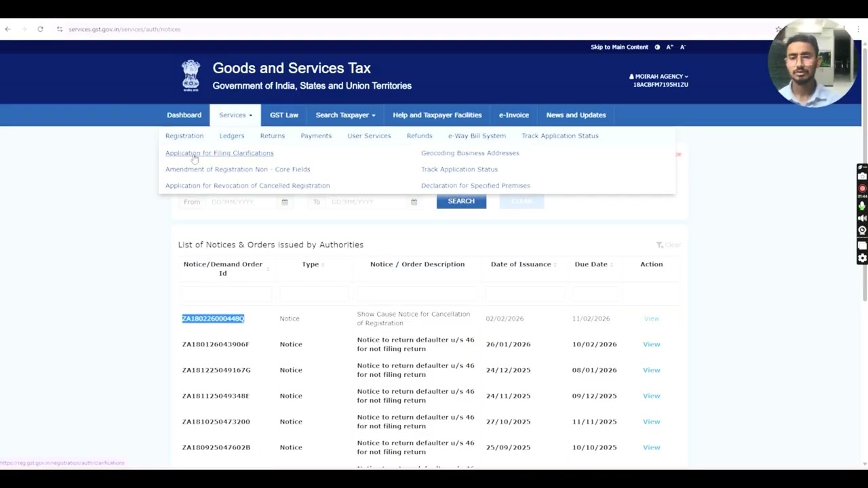The image size is (868, 488).
Task: Click the Notice/Demand Order Id filter box
Action: tap(226, 293)
